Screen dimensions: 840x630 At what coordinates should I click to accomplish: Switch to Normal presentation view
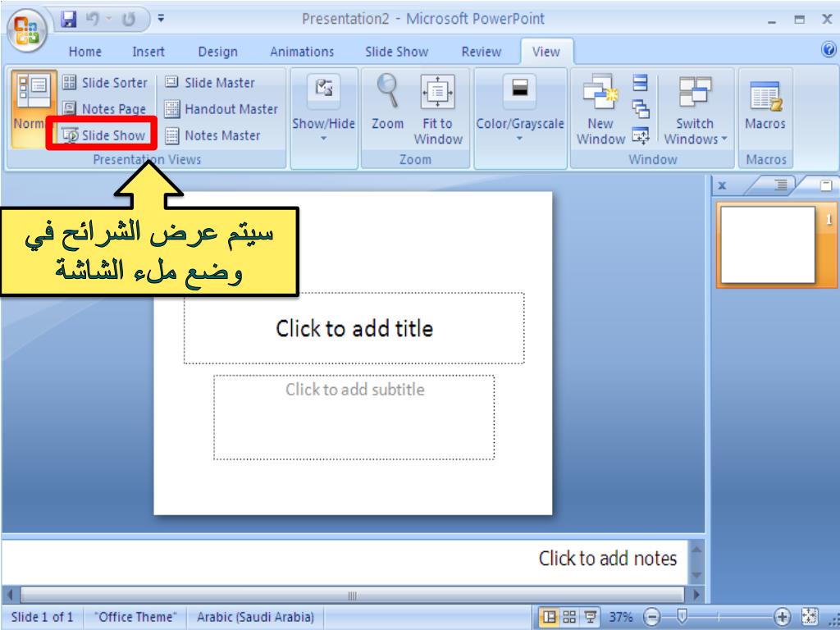coord(33,109)
